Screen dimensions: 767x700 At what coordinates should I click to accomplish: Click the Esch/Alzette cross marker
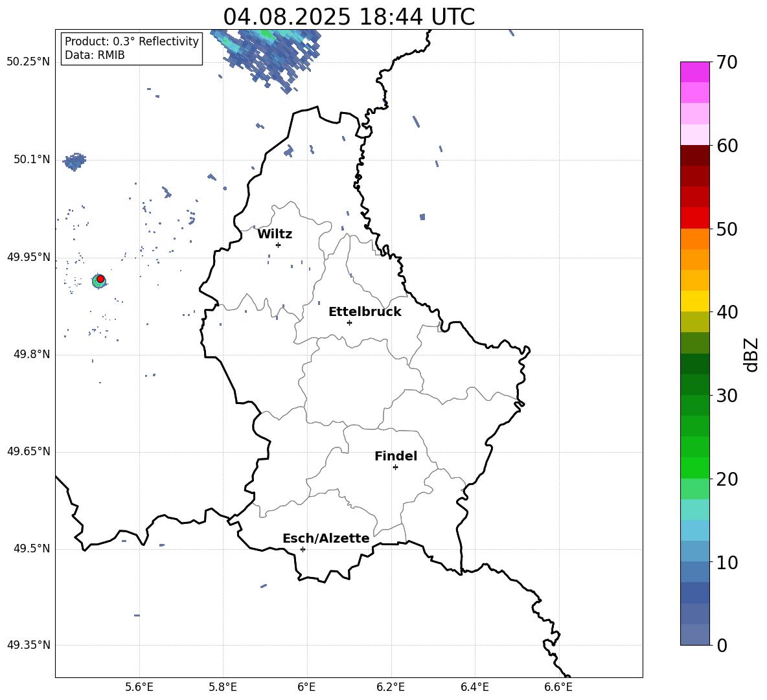(x=303, y=549)
